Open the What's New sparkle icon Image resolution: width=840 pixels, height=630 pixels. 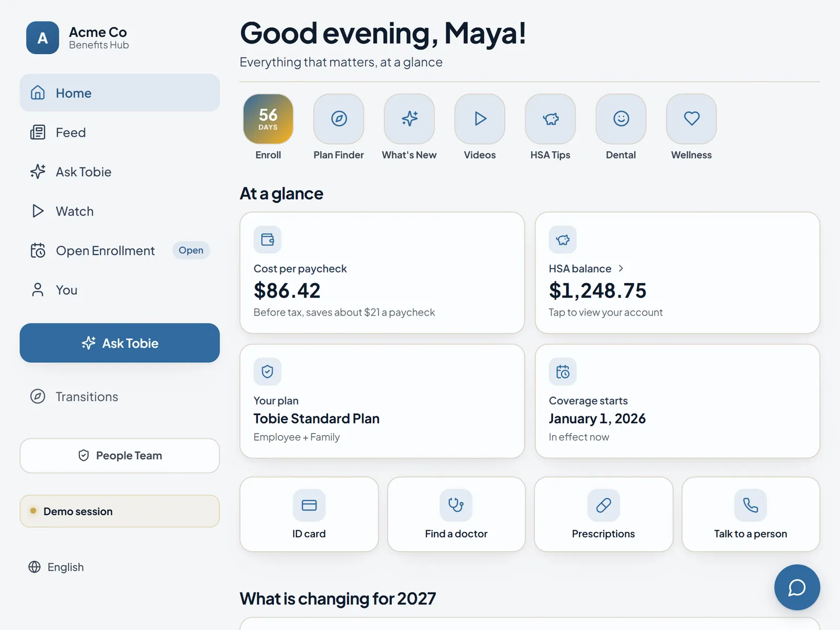tap(409, 119)
